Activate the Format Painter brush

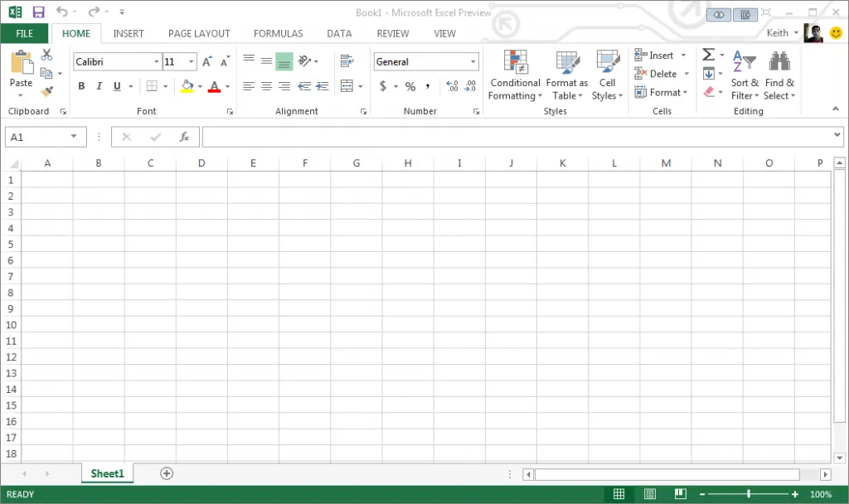pos(47,91)
